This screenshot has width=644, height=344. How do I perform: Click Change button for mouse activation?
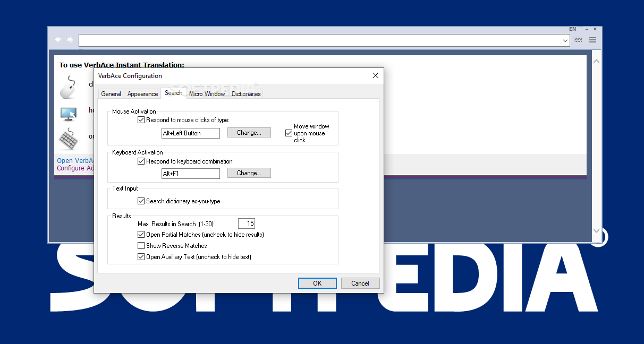pos(249,133)
